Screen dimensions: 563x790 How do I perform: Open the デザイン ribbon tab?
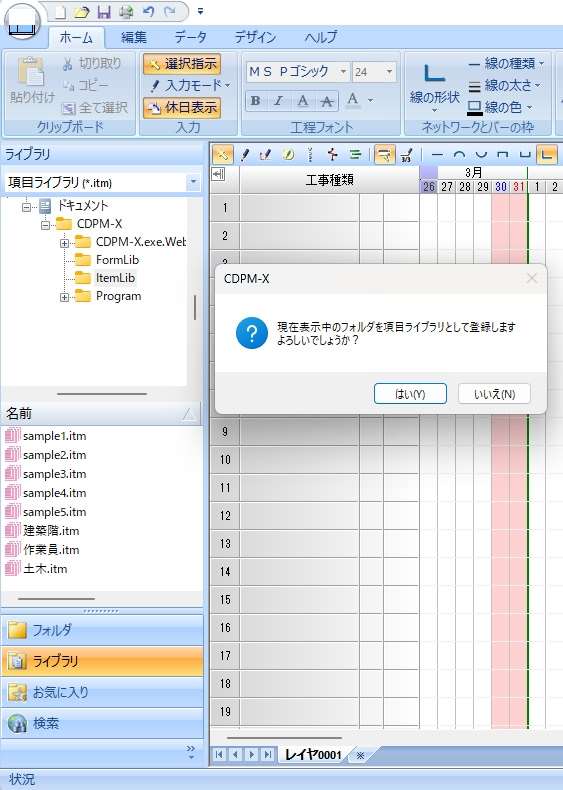(255, 37)
